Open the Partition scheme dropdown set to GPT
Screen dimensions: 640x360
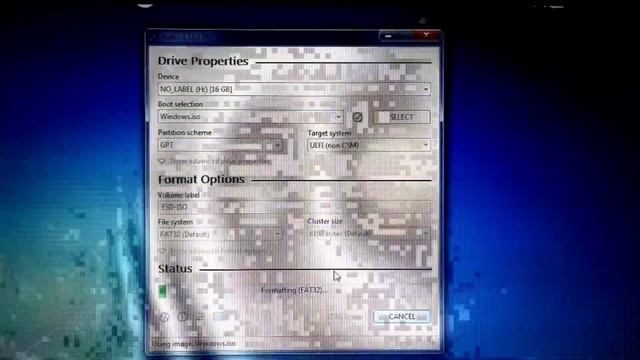pos(220,145)
